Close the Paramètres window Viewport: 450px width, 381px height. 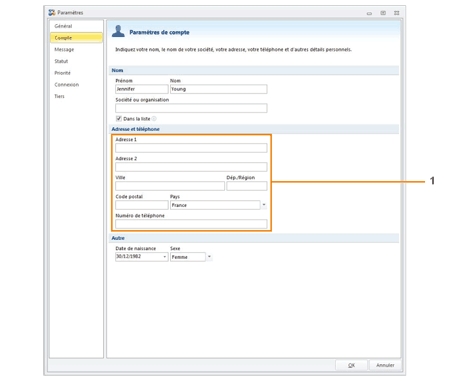pyautogui.click(x=396, y=13)
